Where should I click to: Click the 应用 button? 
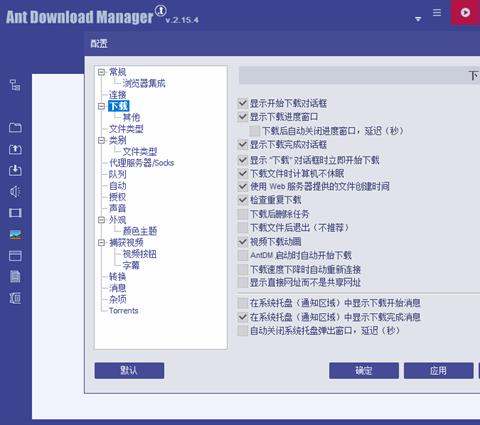click(x=438, y=371)
